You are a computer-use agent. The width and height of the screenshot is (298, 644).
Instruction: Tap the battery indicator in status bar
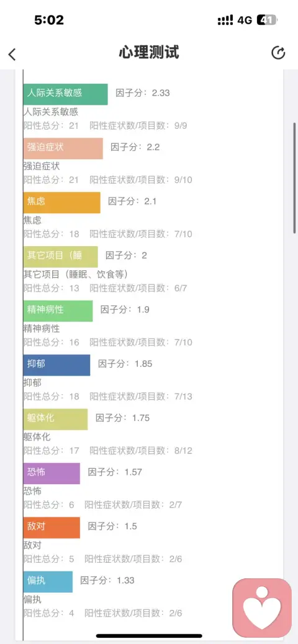[266, 20]
